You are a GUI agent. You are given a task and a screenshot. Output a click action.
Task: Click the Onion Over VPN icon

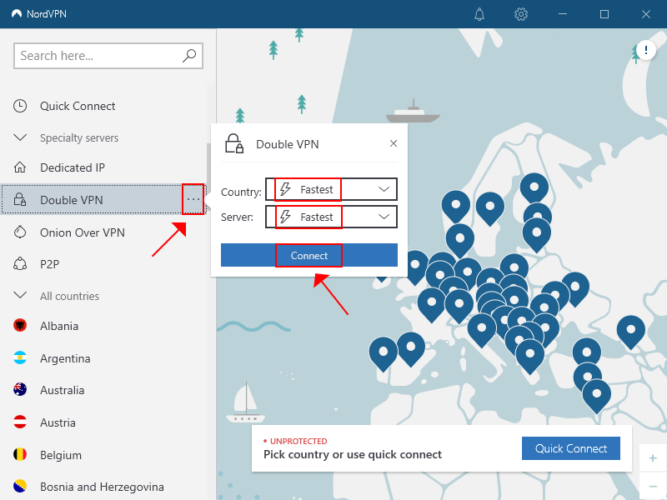pos(20,232)
